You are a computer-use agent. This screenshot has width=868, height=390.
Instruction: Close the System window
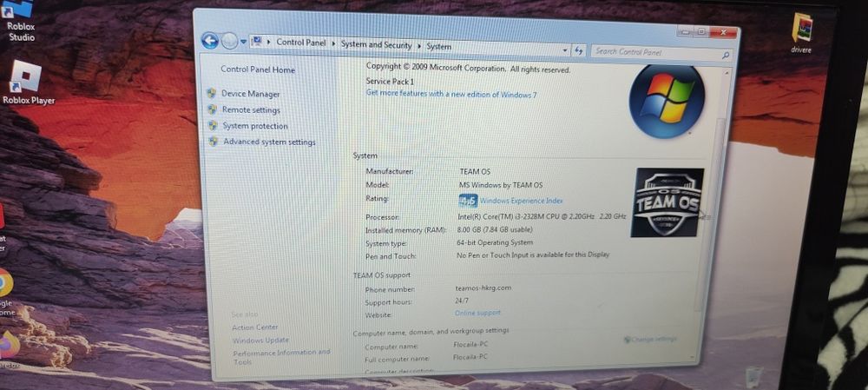pyautogui.click(x=723, y=32)
